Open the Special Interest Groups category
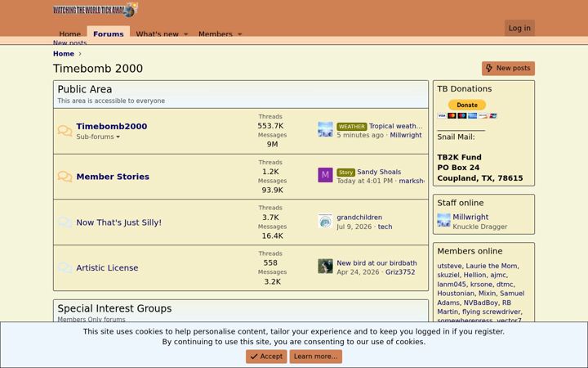The height and width of the screenshot is (368, 588). tap(114, 308)
